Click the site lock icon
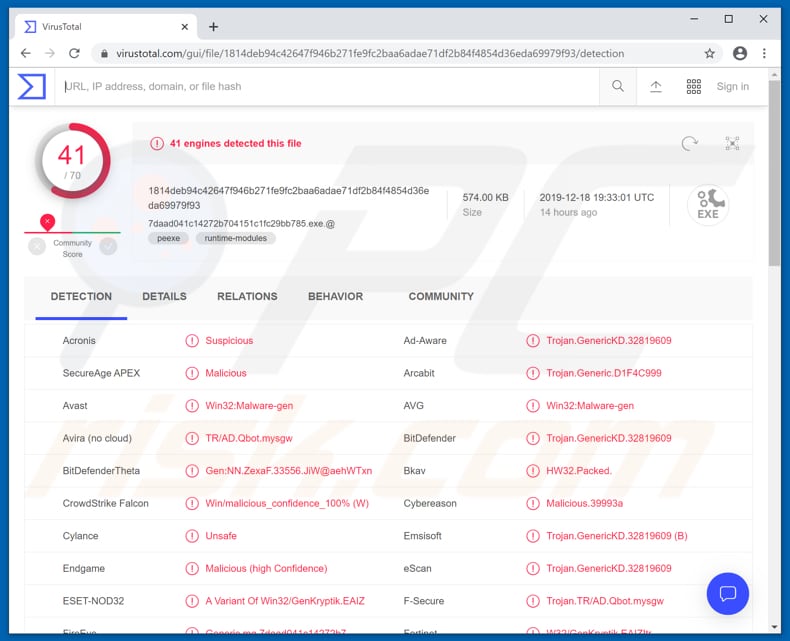Screen dimensions: 790x641 104,53
